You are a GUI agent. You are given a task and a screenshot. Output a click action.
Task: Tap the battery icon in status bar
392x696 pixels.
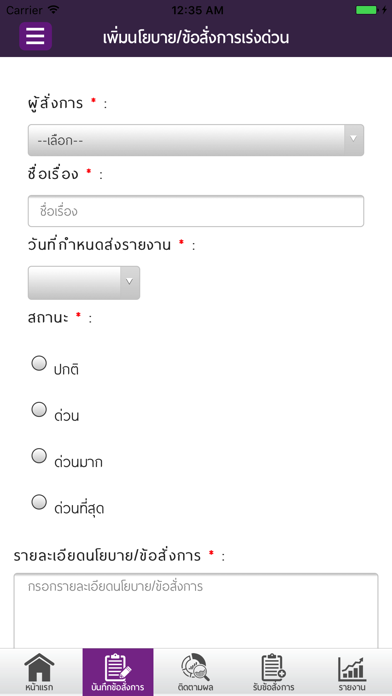point(367,10)
